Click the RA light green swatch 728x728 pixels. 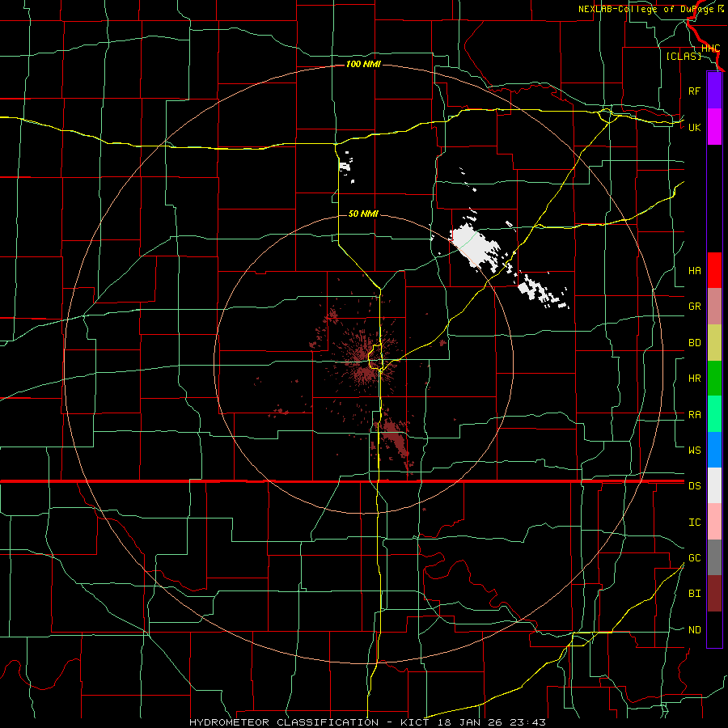[714, 414]
